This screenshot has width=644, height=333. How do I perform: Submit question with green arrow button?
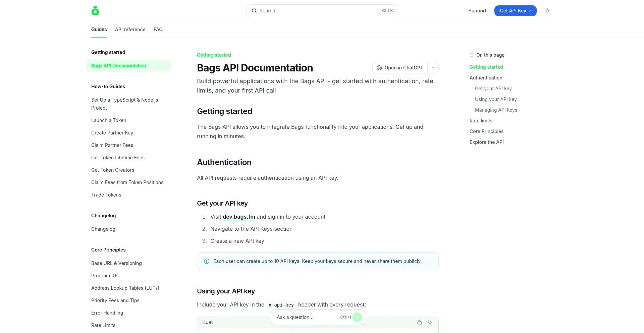point(357,317)
